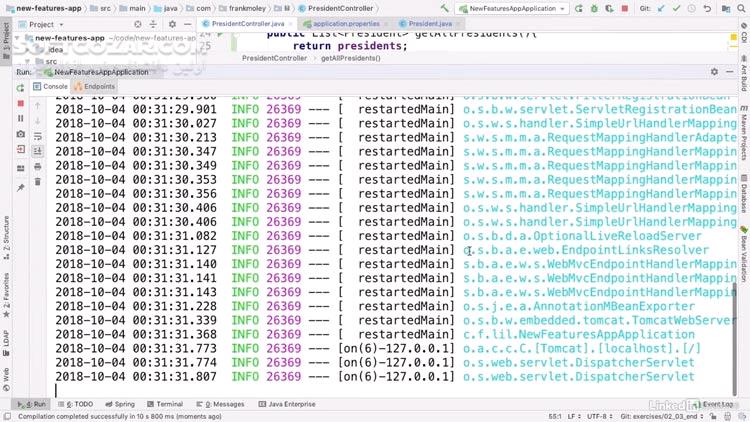Open the Messages tool window button
Image resolution: width=750 pixels, height=422 pixels.
(220, 404)
